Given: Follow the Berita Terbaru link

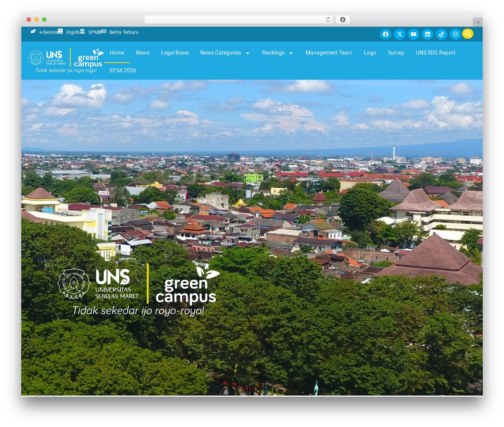Looking at the screenshot, I should pyautogui.click(x=124, y=32).
